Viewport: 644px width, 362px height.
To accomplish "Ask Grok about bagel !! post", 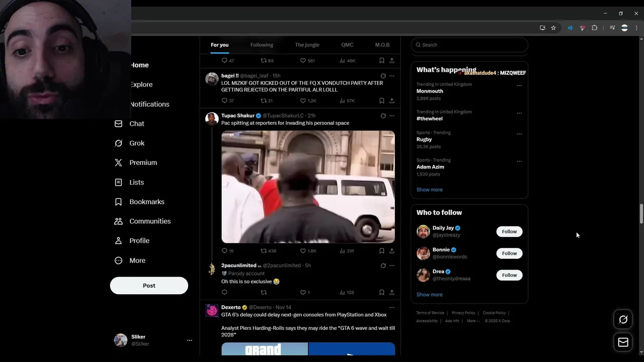I will point(383,76).
